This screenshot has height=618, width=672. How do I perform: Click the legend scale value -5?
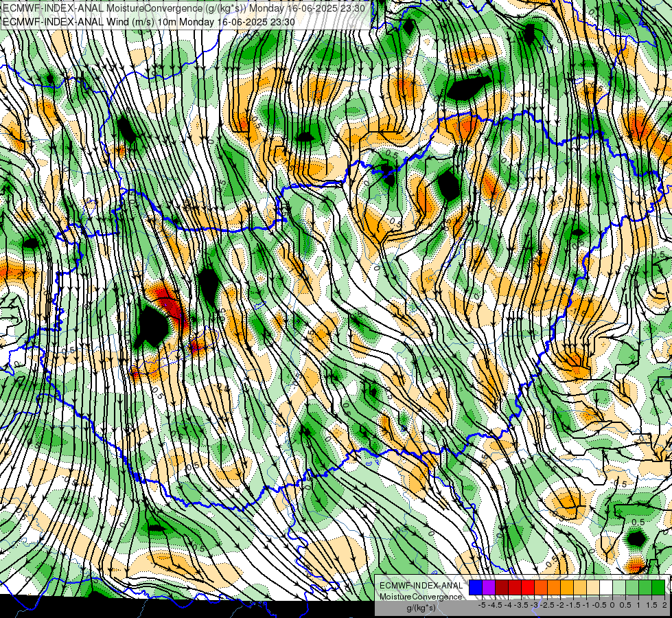coord(482,605)
